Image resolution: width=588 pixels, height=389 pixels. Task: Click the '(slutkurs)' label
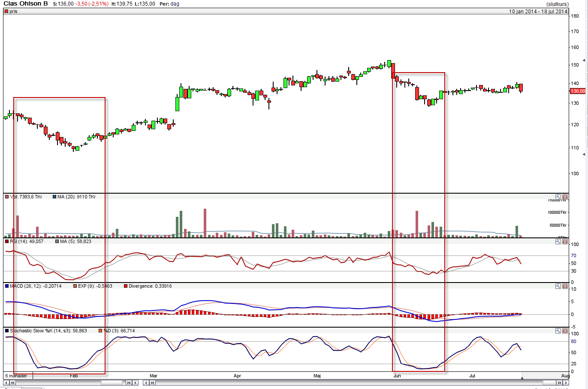[x=558, y=4]
